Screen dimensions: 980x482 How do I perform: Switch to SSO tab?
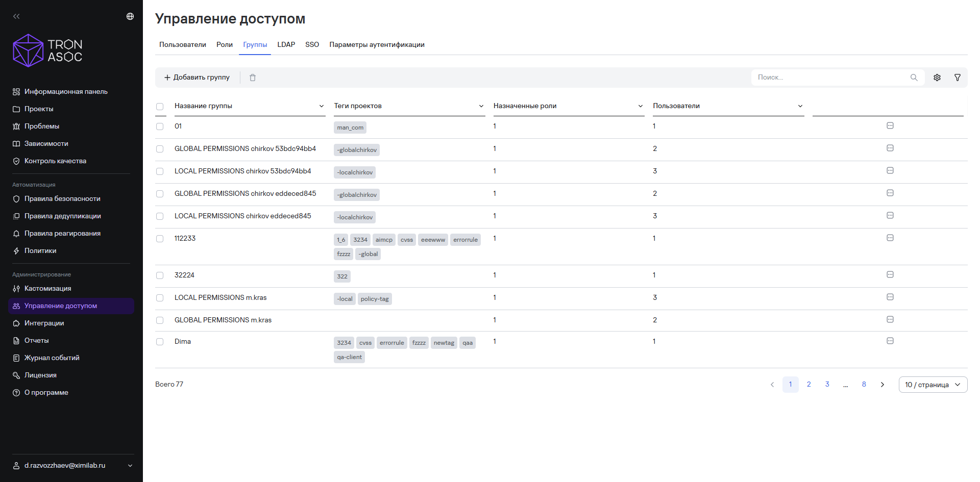[312, 45]
